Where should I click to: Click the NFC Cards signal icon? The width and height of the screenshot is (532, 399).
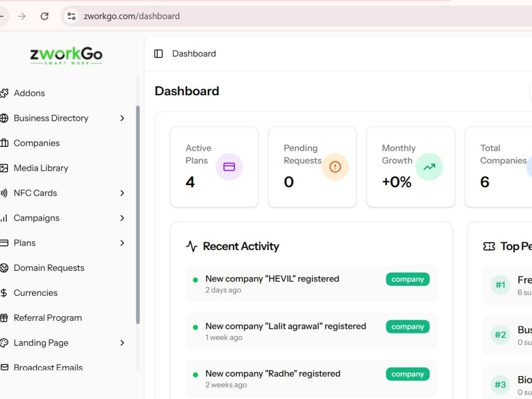coord(4,193)
